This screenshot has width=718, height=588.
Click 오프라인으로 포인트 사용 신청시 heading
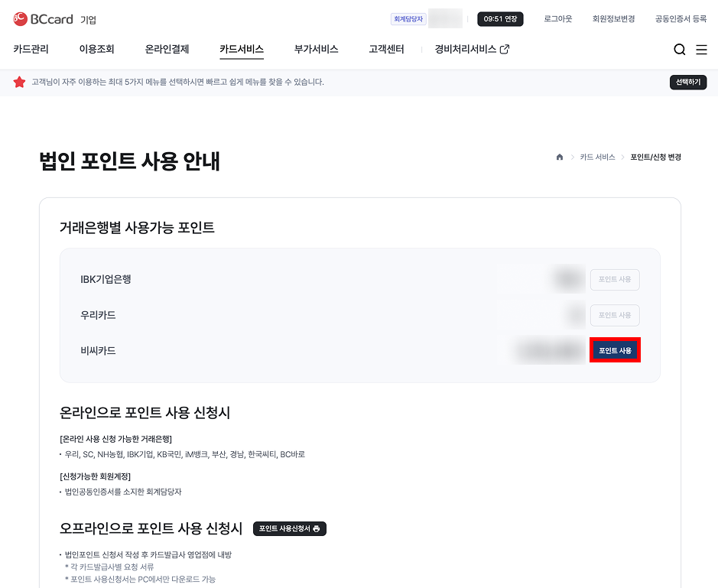tap(151, 528)
